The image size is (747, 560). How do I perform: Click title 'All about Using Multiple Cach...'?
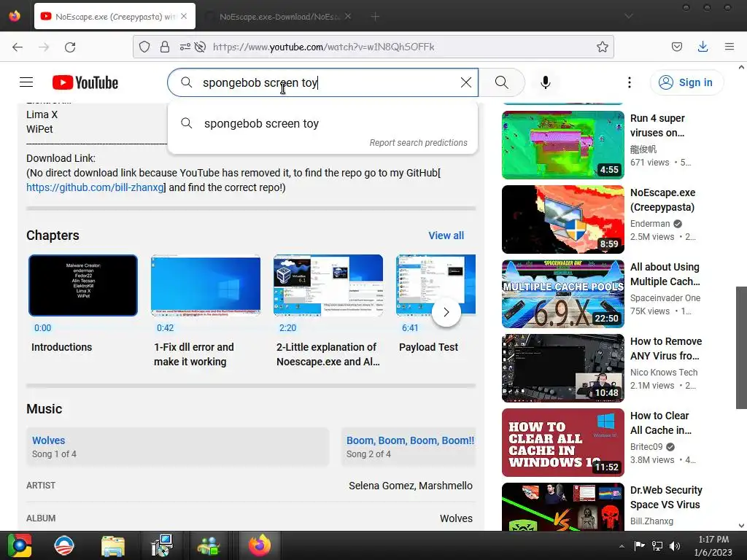(x=665, y=274)
